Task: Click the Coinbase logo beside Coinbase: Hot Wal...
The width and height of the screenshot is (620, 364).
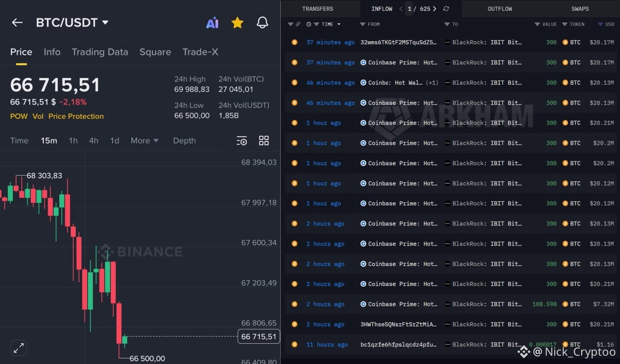Action: 363,83
